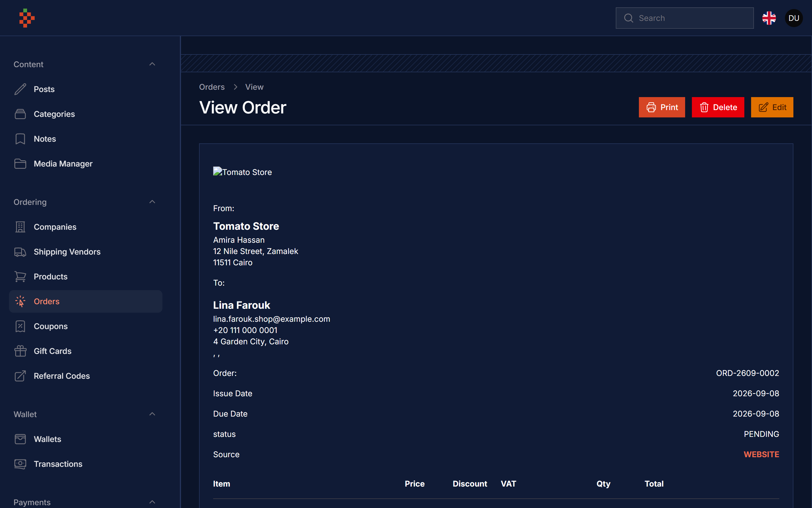Click the Tomato Store logo image

(x=242, y=172)
